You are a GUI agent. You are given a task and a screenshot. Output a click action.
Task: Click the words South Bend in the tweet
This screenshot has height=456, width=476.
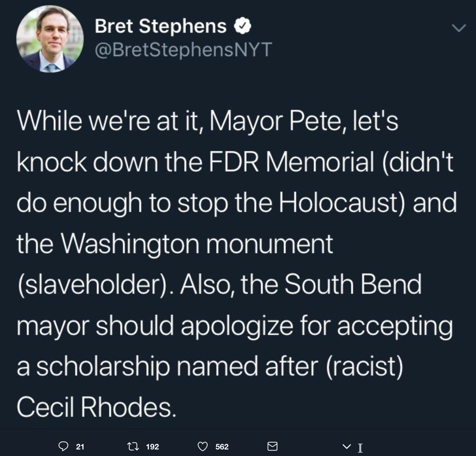click(x=353, y=284)
